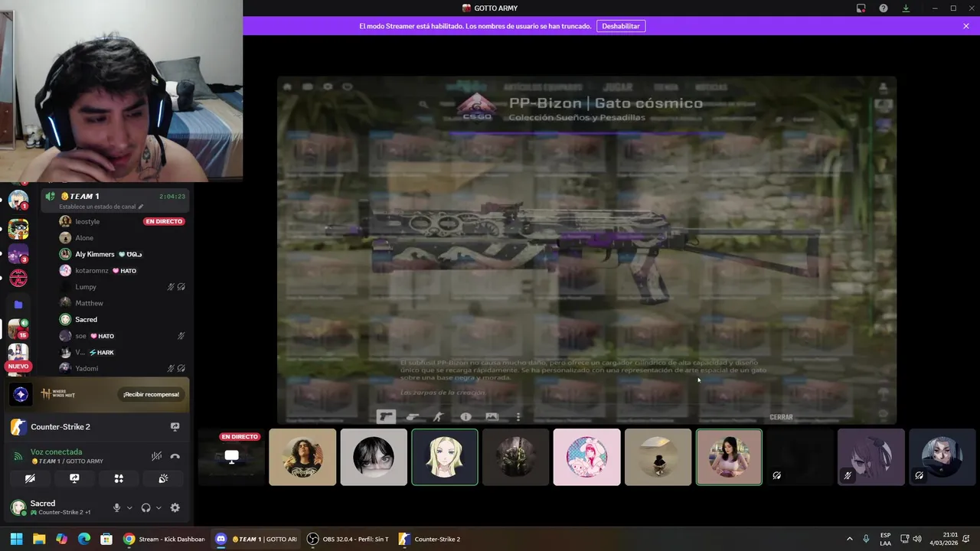Click CERRAR in the streamed game
Image resolution: width=980 pixels, height=551 pixels.
[x=781, y=417]
